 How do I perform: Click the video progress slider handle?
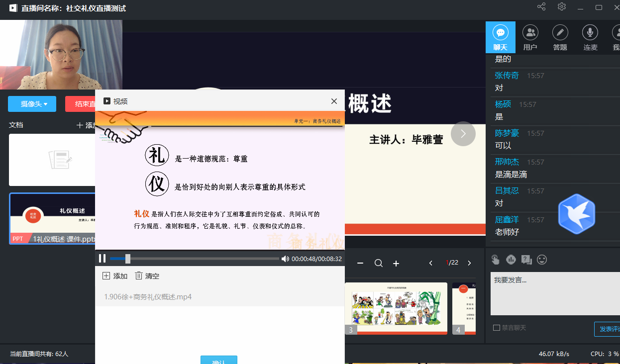pos(128,259)
